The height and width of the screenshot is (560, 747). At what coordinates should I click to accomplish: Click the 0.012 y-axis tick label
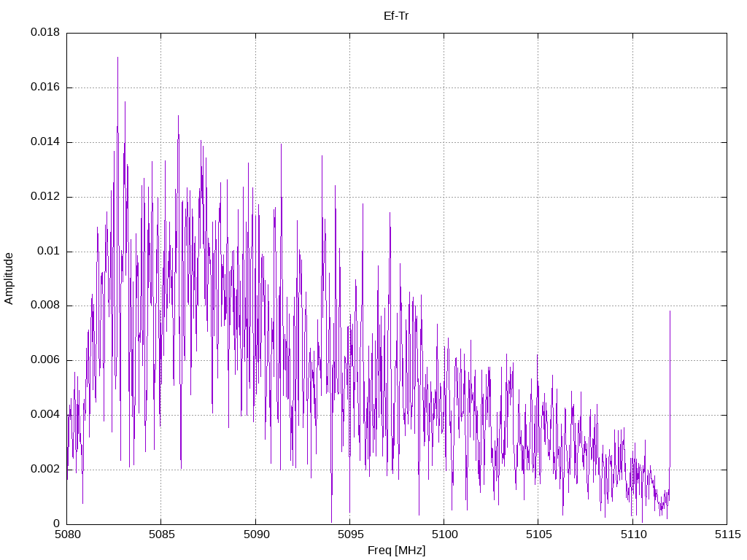(45, 197)
